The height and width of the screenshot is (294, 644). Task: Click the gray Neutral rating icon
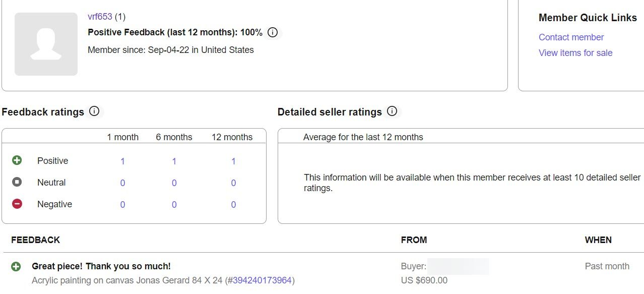(x=17, y=182)
